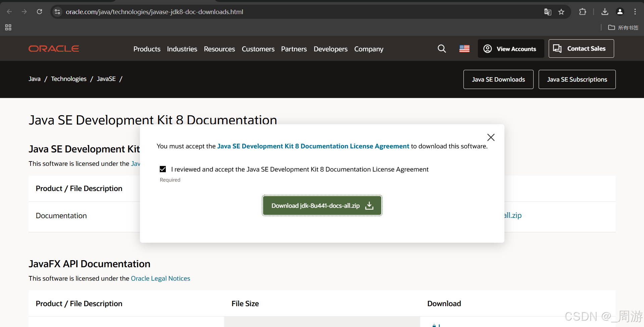This screenshot has height=327, width=644.
Task: Go to Technologies breadcrumb
Action: coord(69,79)
